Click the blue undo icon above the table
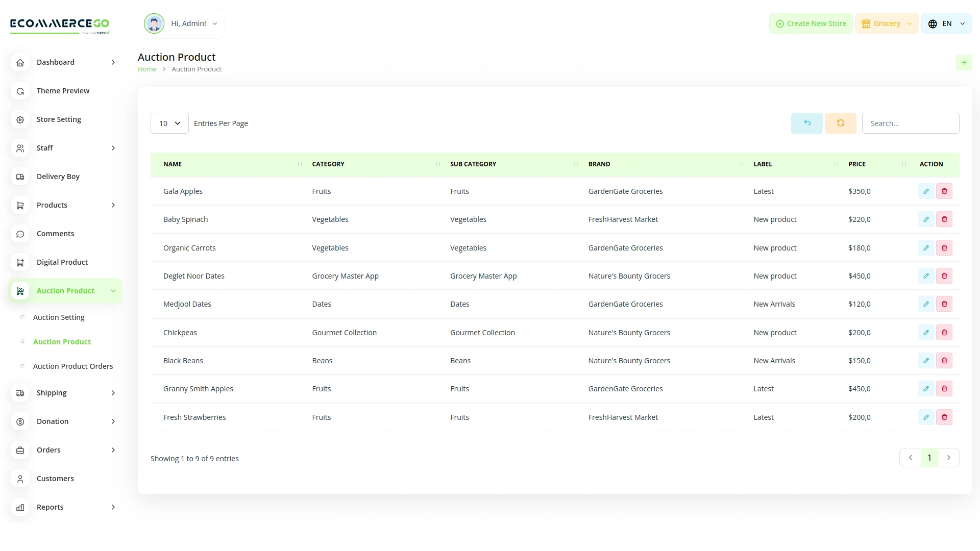Image resolution: width=980 pixels, height=551 pixels. (806, 123)
